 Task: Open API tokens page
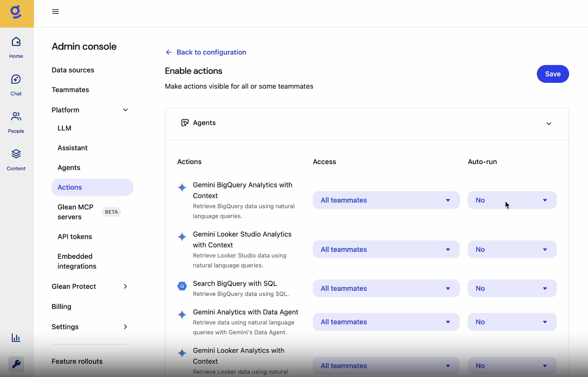(75, 237)
